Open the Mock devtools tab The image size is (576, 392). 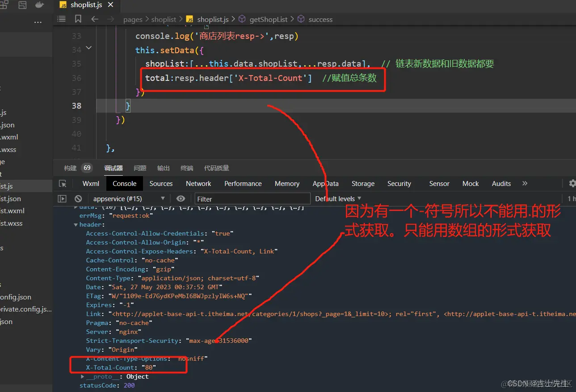click(x=471, y=184)
